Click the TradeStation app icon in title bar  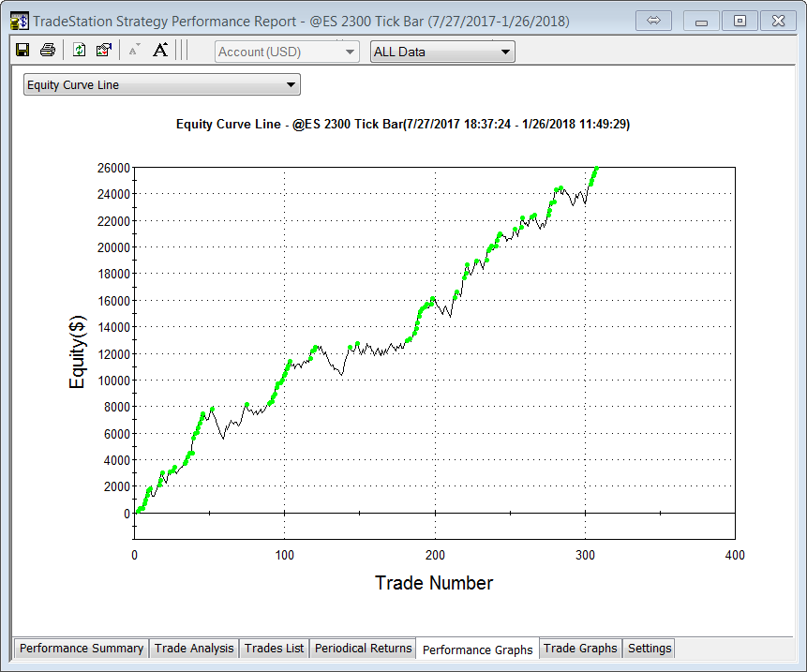click(x=18, y=21)
